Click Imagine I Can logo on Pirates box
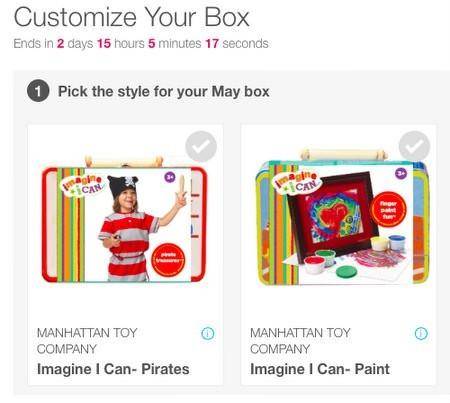This screenshot has height=403, width=450. pyautogui.click(x=81, y=185)
